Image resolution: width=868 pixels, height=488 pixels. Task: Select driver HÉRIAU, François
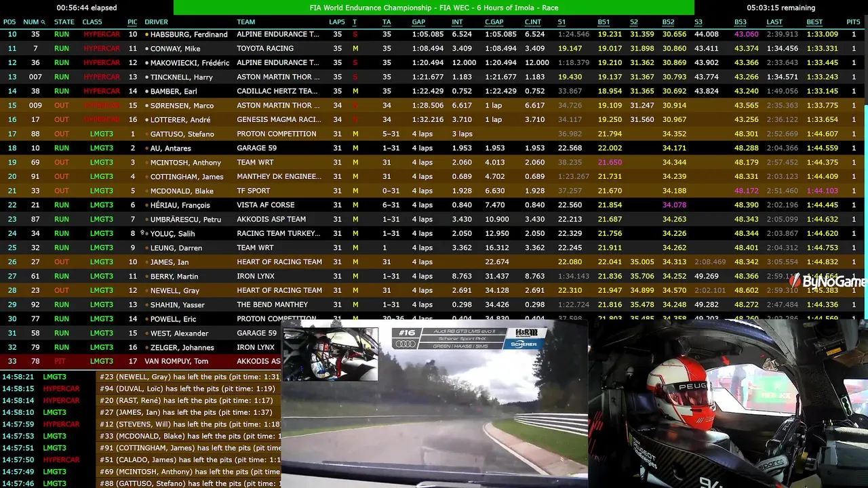click(180, 205)
